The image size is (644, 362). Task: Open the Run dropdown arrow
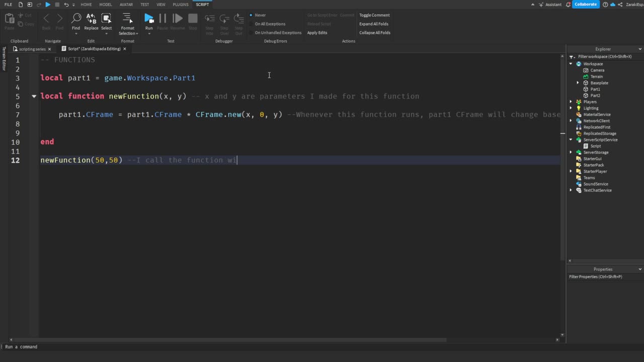pos(149,34)
